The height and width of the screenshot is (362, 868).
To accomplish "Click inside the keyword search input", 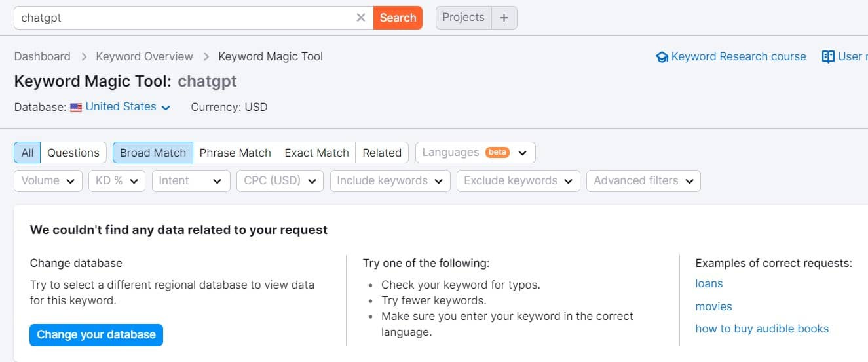I will click(x=183, y=18).
